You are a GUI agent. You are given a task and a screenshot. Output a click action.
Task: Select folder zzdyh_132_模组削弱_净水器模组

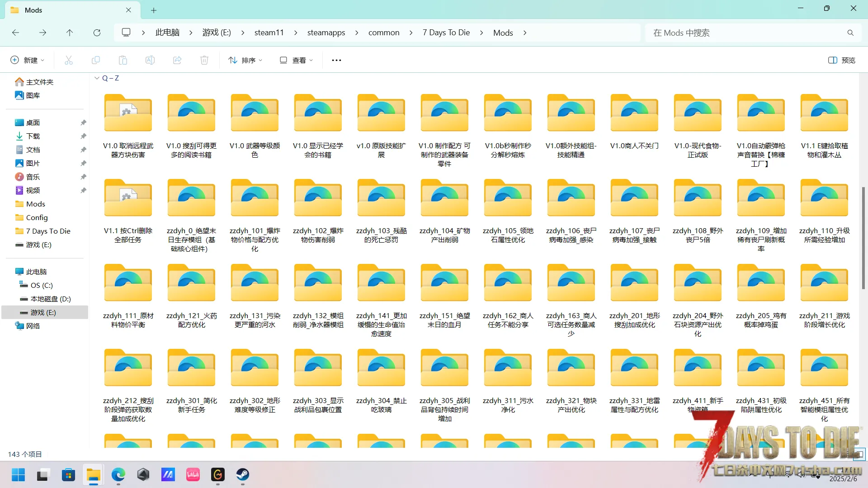click(x=318, y=296)
